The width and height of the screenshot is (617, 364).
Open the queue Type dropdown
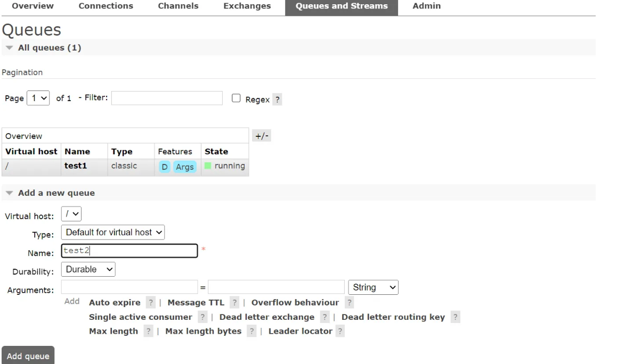[x=113, y=232]
